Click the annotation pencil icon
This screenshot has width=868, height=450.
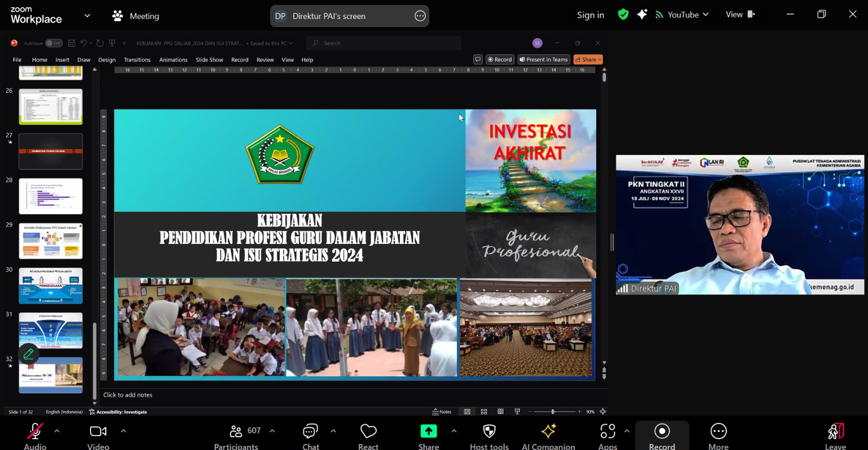[x=28, y=354]
